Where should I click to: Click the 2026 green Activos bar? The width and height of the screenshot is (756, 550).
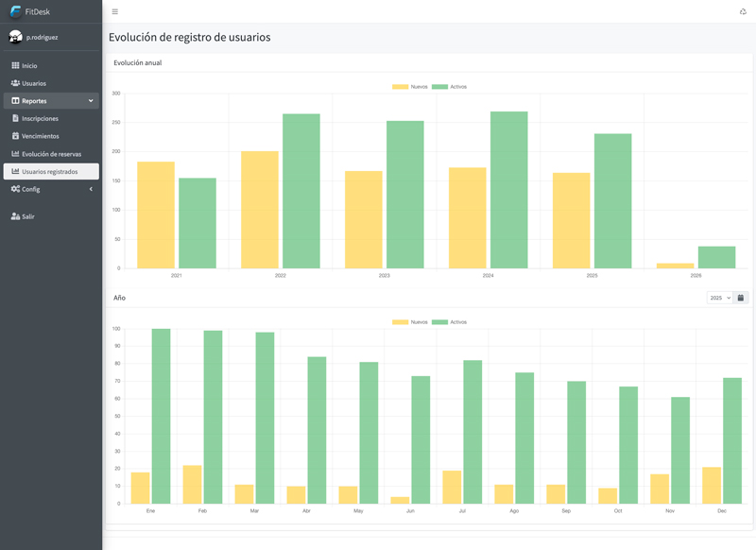[717, 257]
